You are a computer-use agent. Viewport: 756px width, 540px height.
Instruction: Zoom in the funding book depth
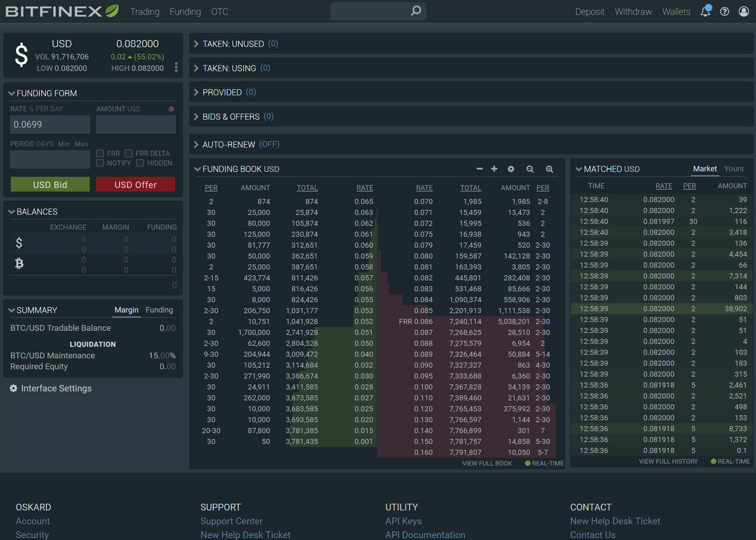[x=549, y=169]
